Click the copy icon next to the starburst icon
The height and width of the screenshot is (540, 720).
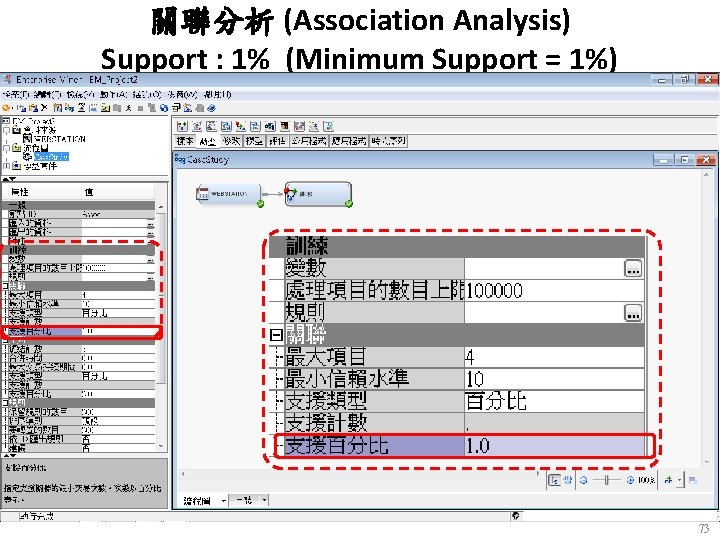click(x=21, y=108)
